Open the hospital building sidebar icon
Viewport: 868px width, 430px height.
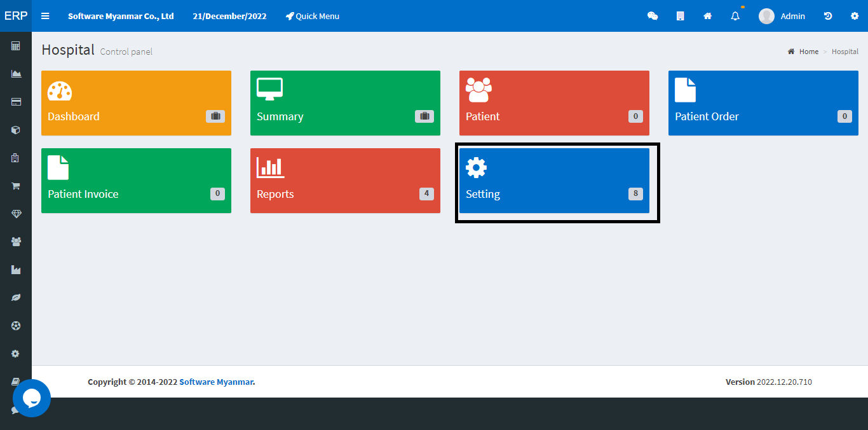click(16, 158)
